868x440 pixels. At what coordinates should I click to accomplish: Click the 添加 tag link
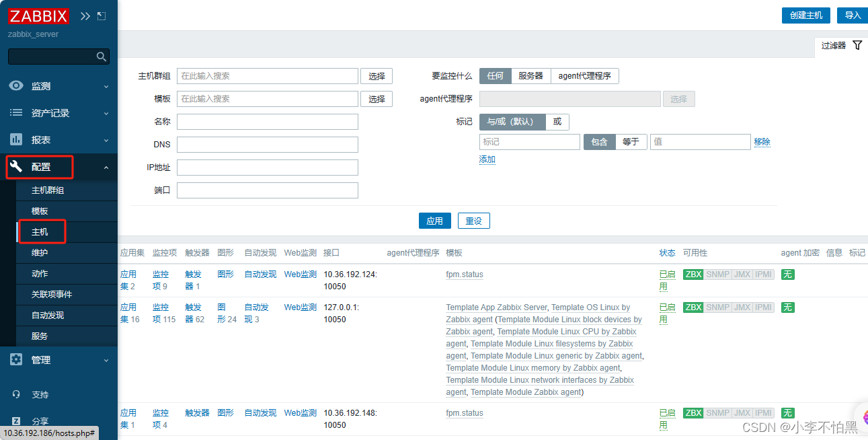[x=487, y=159]
